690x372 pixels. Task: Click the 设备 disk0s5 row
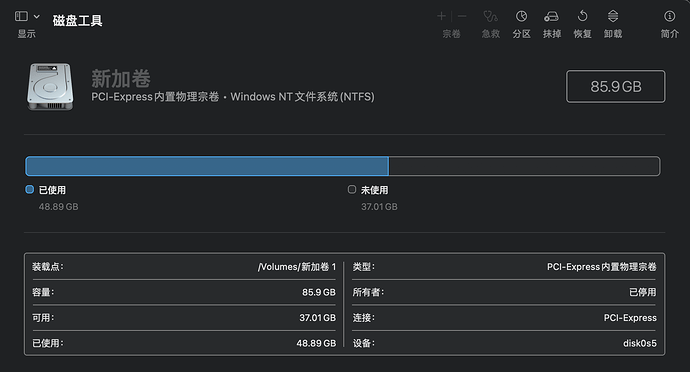pyautogui.click(x=504, y=343)
